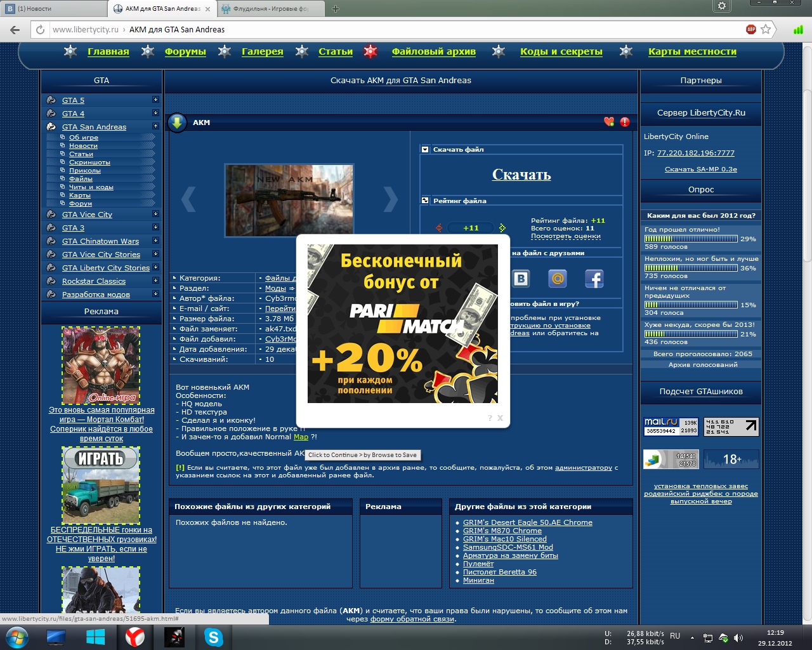This screenshot has width=812, height=650.
Task: Click the Parimatch bonus ad banner
Action: (x=403, y=324)
